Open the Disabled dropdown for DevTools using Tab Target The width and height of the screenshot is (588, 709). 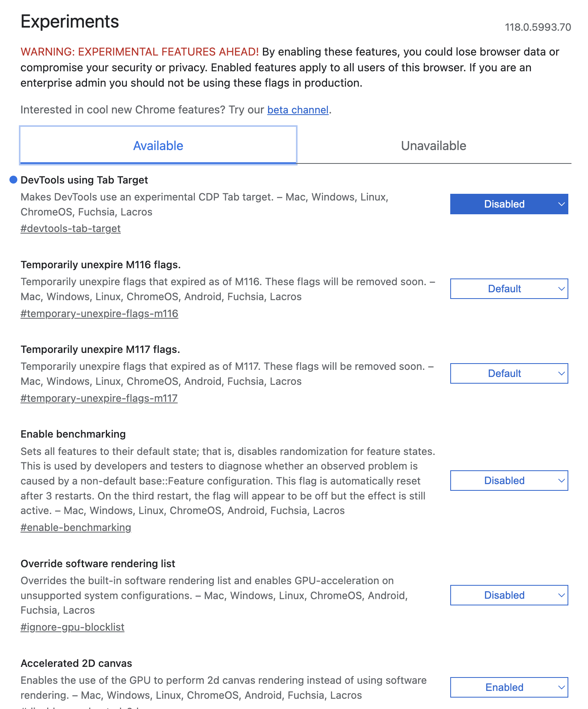(508, 204)
